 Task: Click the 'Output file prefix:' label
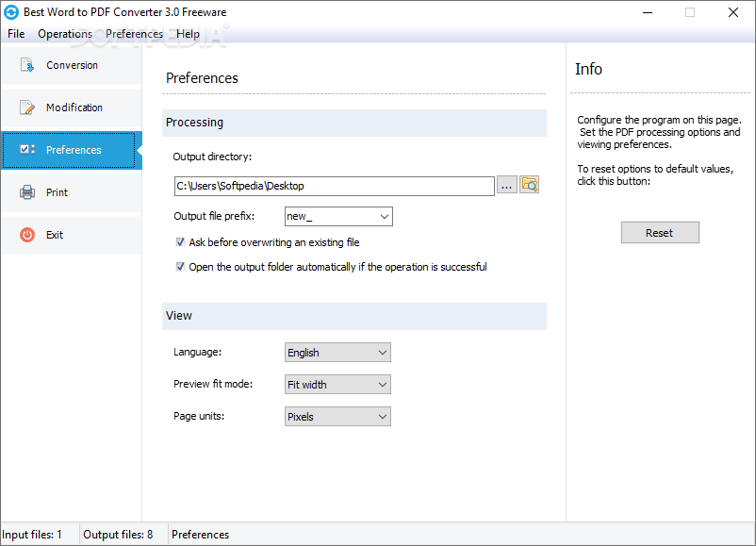click(214, 216)
